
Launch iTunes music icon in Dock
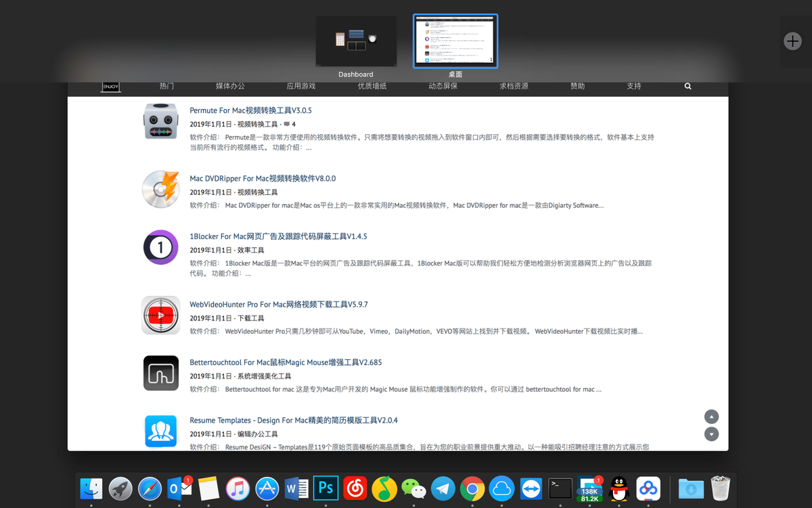point(238,488)
